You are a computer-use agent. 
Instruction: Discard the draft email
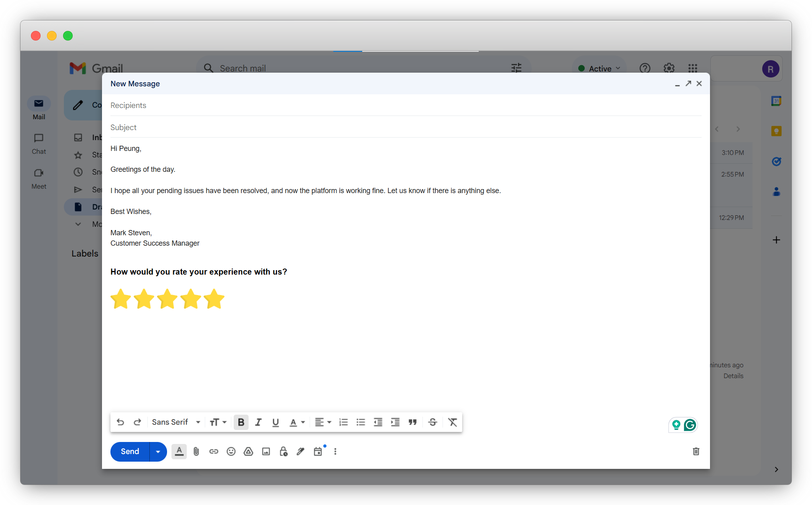click(696, 451)
